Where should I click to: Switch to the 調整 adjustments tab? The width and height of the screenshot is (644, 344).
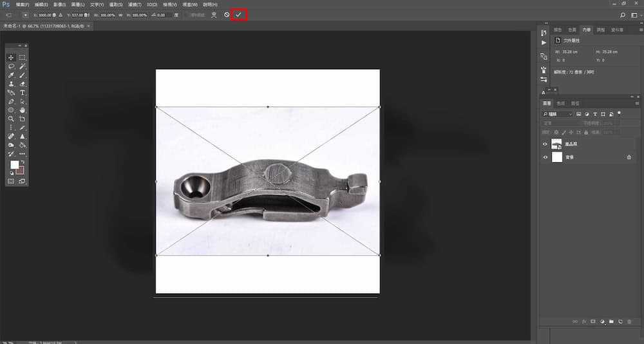(x=600, y=30)
